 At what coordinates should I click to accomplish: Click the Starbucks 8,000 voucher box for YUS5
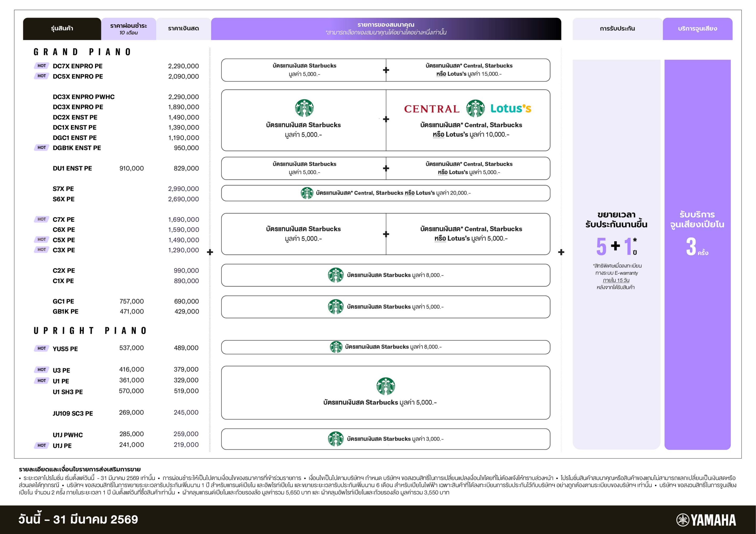(385, 347)
